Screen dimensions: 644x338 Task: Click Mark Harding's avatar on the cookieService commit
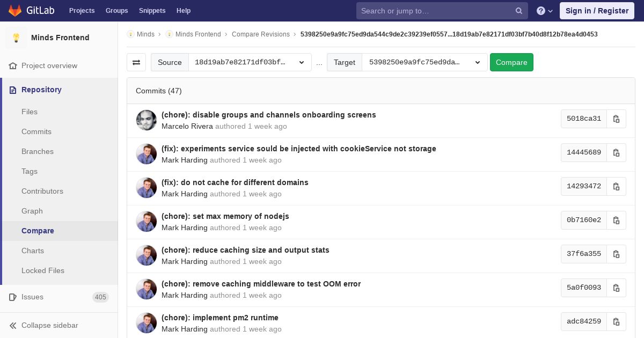pos(147,154)
